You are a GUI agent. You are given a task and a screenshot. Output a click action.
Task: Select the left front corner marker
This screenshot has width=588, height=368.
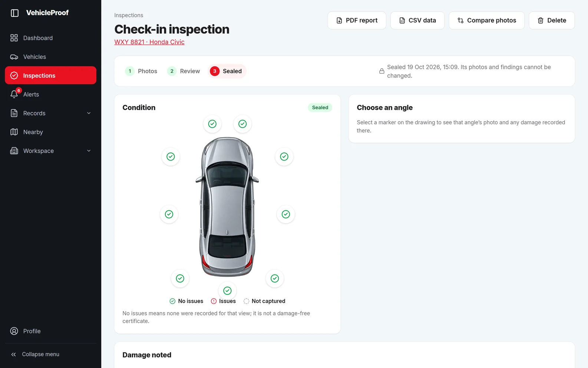[x=171, y=157]
